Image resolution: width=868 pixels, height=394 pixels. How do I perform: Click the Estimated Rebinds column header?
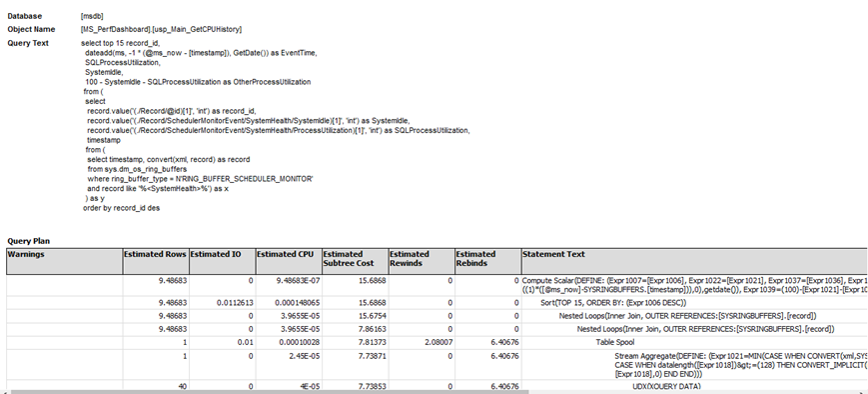click(487, 262)
